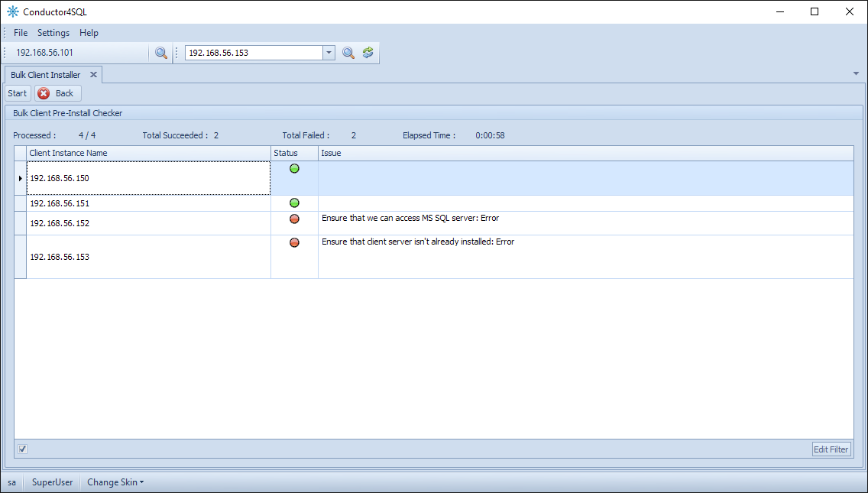Screen dimensions: 868x493
Task: Click the client server already installed error text
Action: pos(418,242)
